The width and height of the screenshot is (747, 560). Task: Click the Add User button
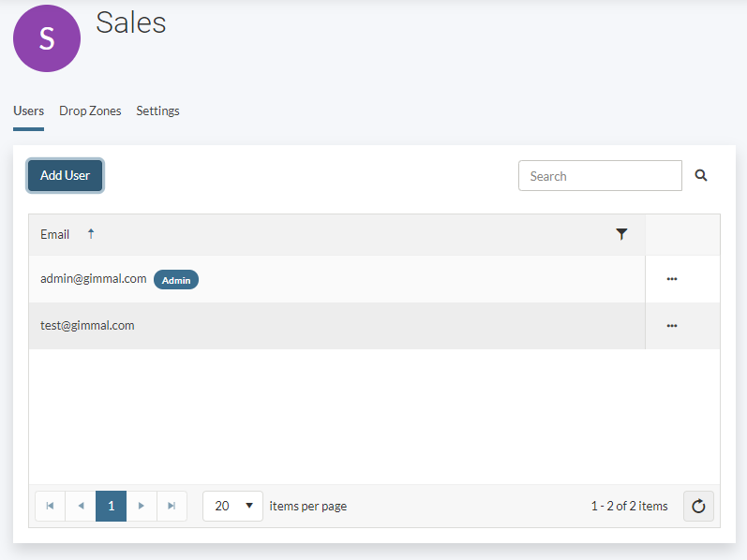[65, 175]
